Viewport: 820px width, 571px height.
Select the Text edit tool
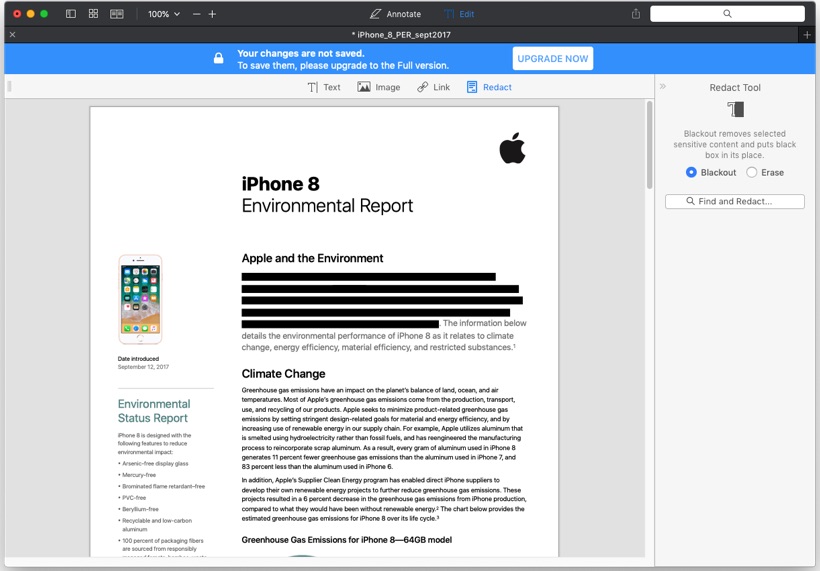[x=324, y=87]
